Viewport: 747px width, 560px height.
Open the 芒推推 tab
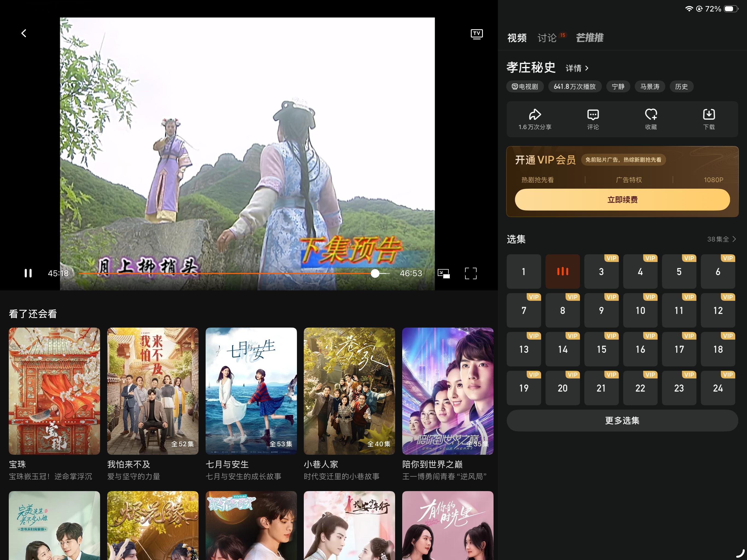590,38
